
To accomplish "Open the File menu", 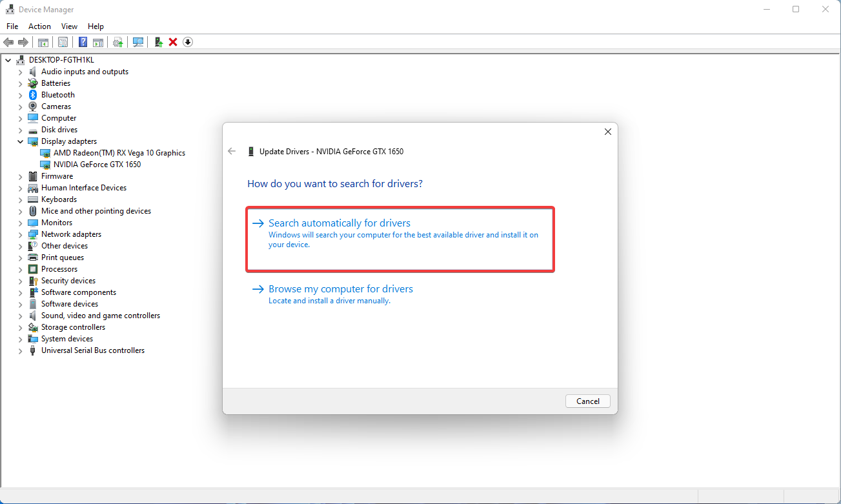I will click(12, 26).
